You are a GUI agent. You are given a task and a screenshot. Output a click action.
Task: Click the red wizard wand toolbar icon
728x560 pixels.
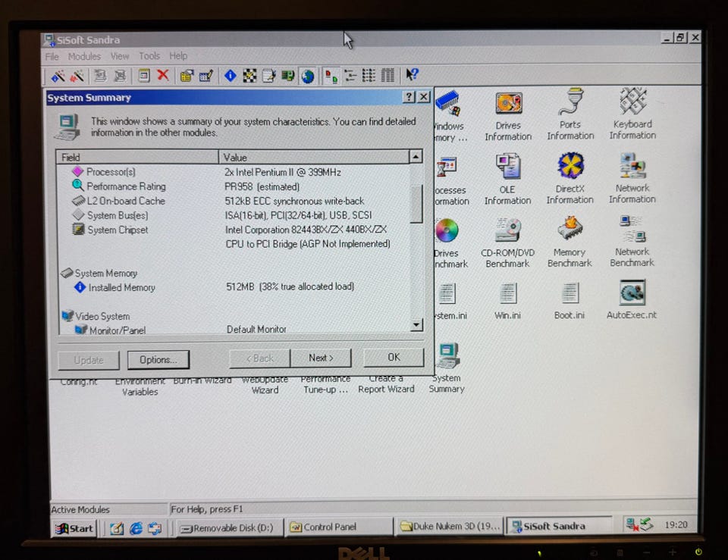(77, 76)
